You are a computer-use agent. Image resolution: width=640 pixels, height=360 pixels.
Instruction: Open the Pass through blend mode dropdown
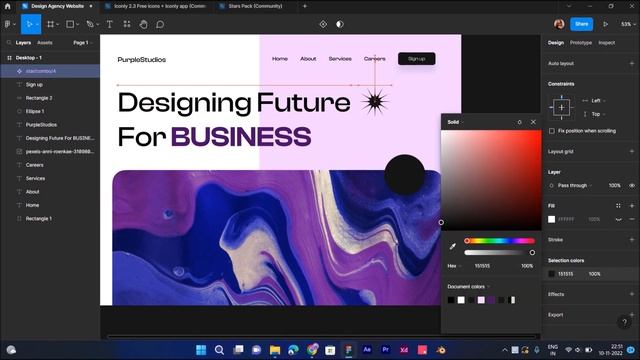pos(575,185)
